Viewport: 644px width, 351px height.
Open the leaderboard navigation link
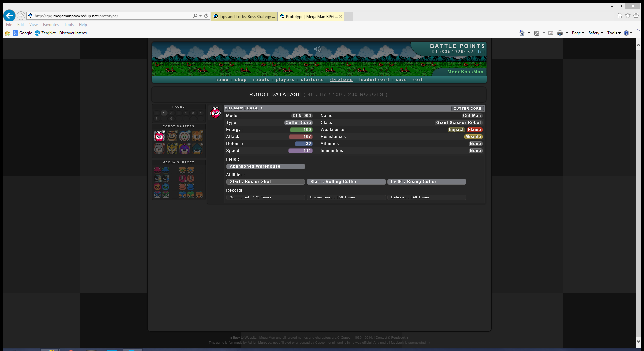point(374,80)
